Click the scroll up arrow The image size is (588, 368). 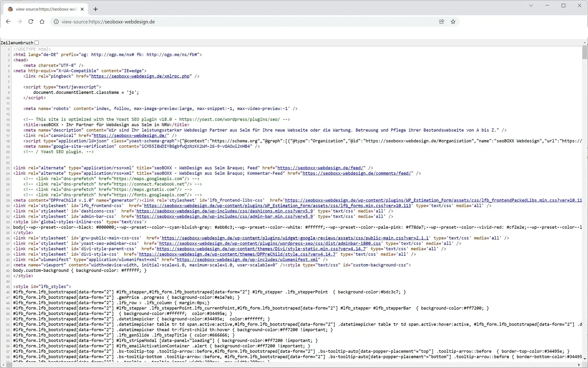(585, 43)
